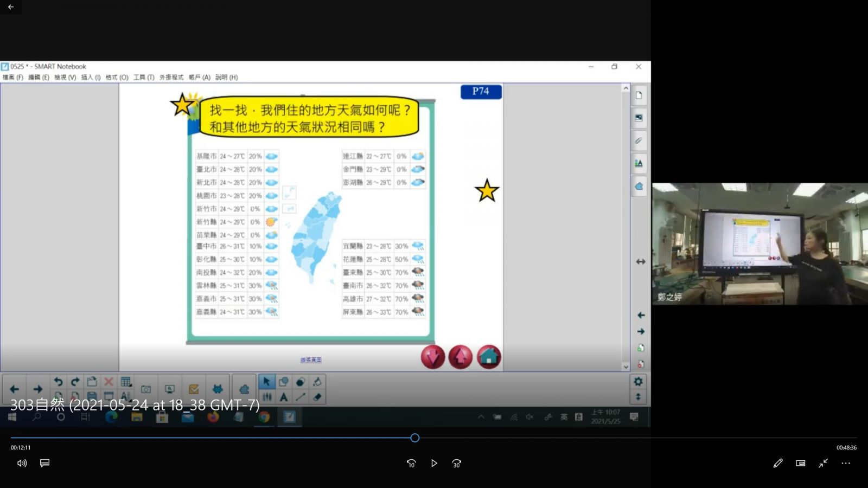Open the screen capture camera tool
Screen dimensions: 868x488
tap(146, 389)
